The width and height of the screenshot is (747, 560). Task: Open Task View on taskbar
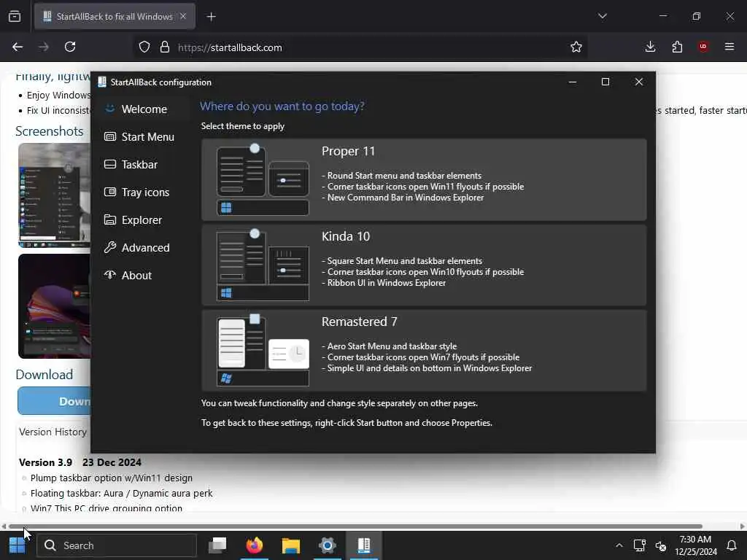pos(217,545)
